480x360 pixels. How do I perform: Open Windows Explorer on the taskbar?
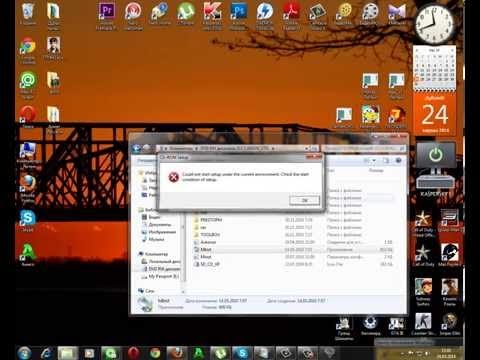pos(68,353)
